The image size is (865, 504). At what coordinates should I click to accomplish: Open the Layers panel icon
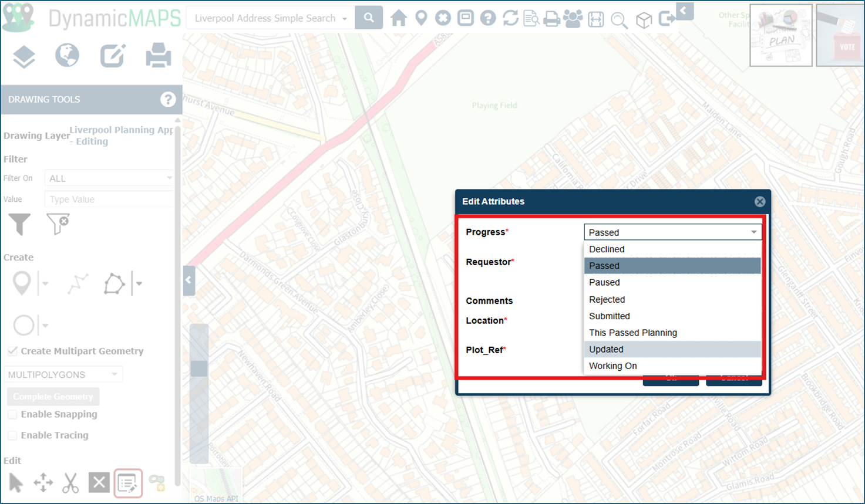click(x=23, y=55)
